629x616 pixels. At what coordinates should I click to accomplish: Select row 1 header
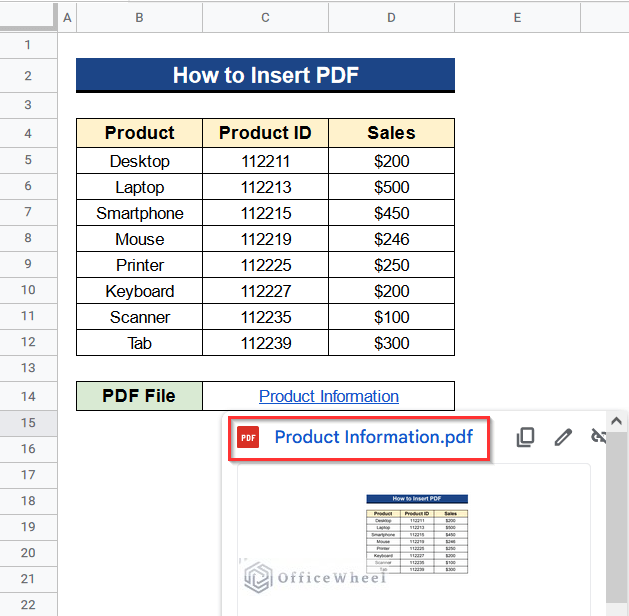tap(28, 45)
